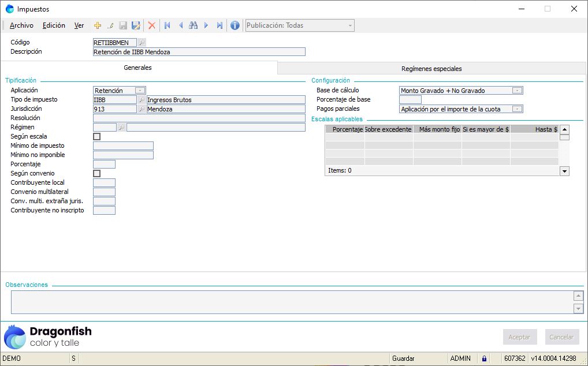
Task: Click the binoculars Search icon
Action: tap(193, 25)
